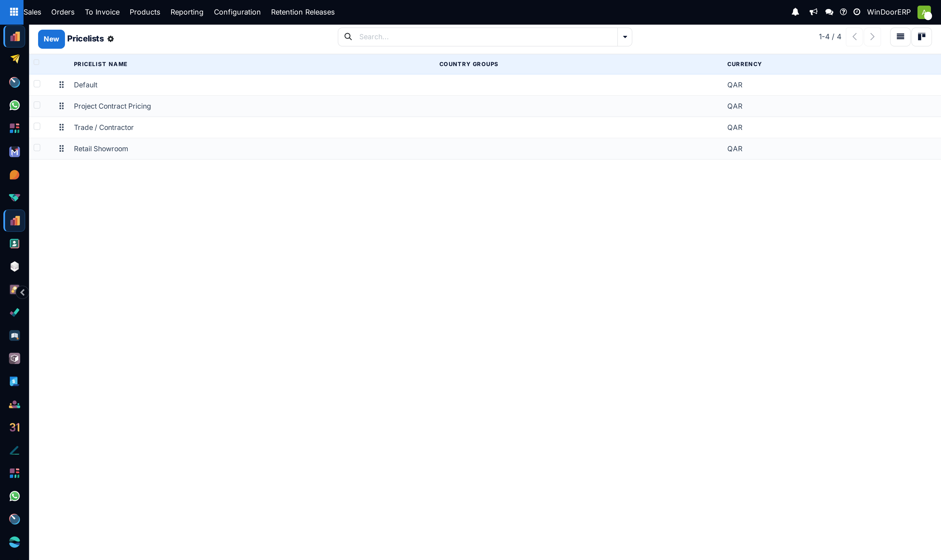Grab the Retail Showroom drag handle
The image size is (941, 560).
tap(62, 149)
